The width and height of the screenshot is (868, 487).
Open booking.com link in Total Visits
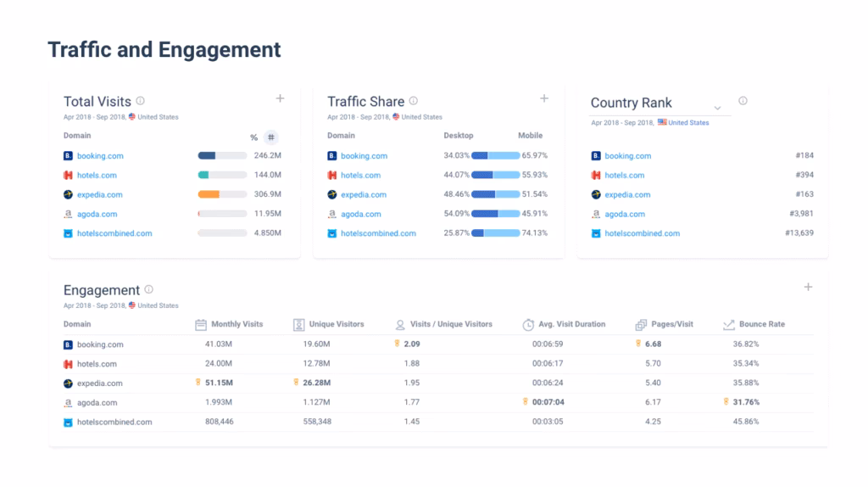pos(100,156)
